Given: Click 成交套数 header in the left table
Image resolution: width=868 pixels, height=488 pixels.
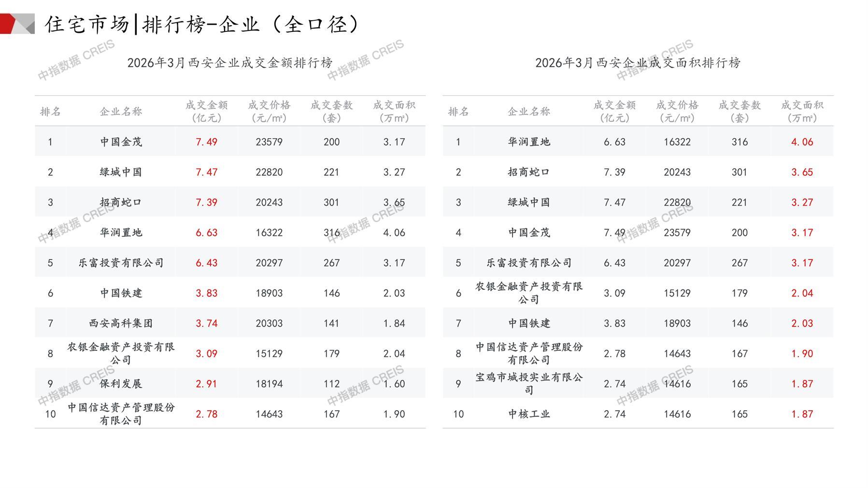Looking at the screenshot, I should [331, 111].
